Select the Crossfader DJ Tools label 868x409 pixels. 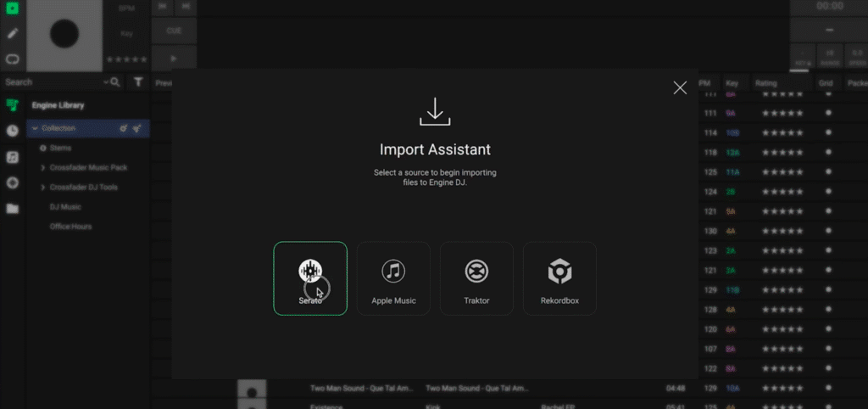pyautogui.click(x=84, y=188)
